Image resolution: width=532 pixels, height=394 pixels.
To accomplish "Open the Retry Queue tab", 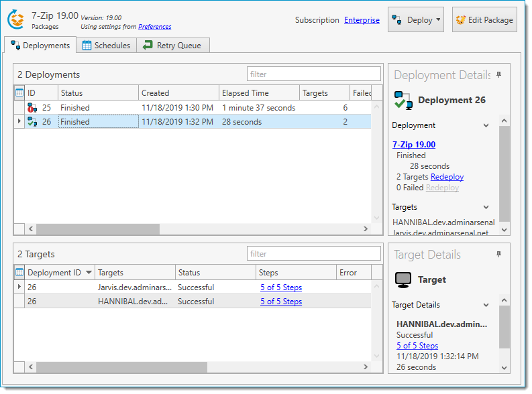I will pyautogui.click(x=173, y=46).
